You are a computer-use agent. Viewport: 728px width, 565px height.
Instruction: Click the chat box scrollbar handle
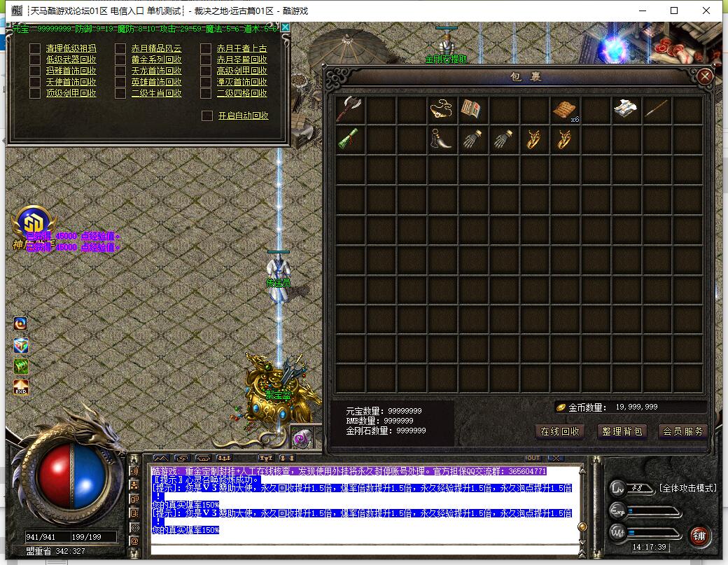[x=581, y=526]
